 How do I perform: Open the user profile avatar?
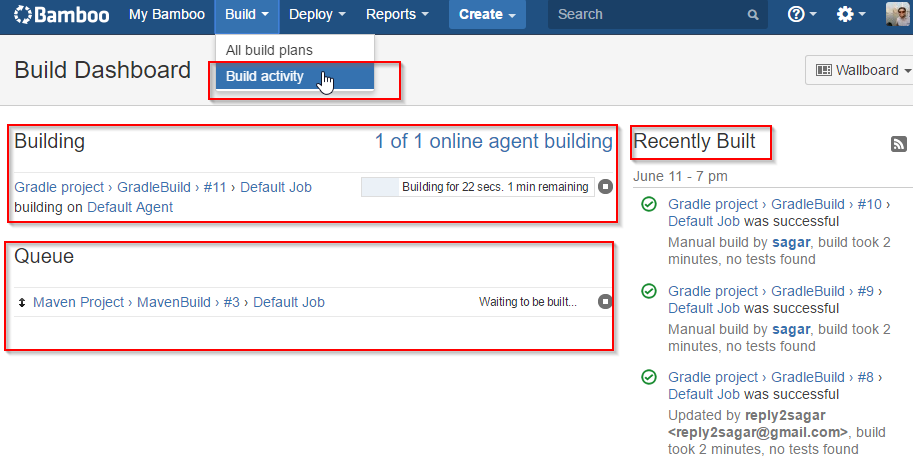tap(898, 14)
